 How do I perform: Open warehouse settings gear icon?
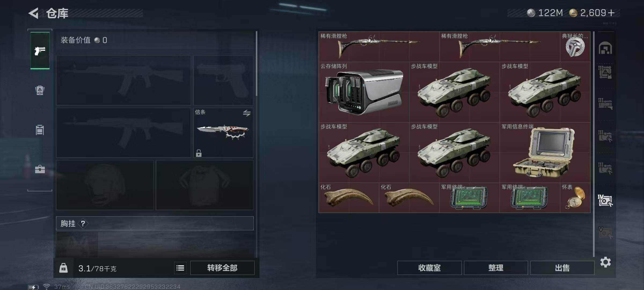[x=606, y=262]
